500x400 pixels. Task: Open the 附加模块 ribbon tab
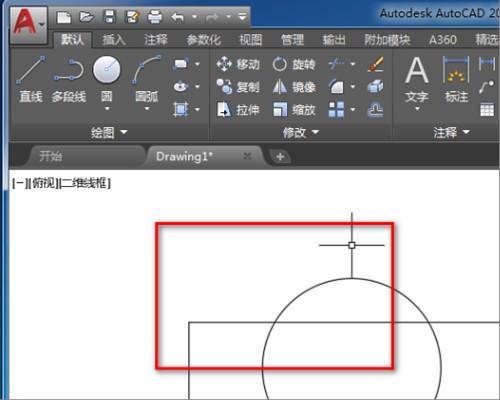(x=387, y=40)
